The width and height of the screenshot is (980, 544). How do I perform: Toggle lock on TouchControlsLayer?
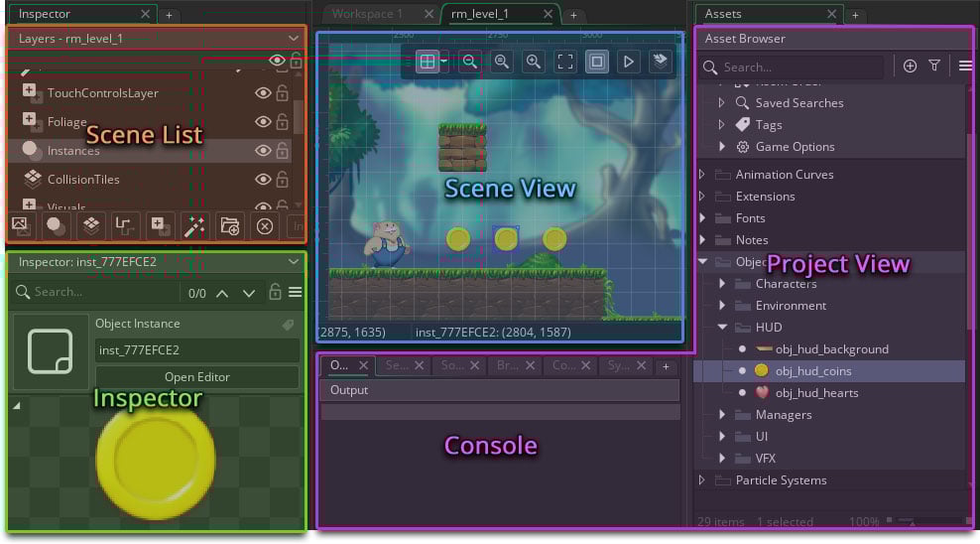tap(283, 92)
